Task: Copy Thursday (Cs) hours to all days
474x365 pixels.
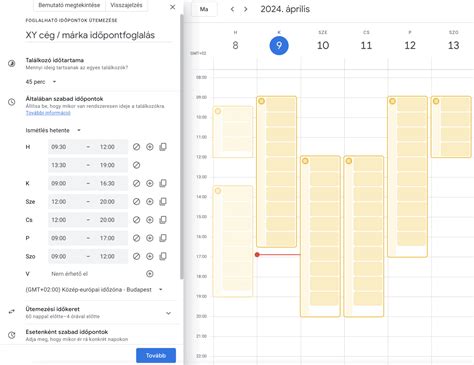Action: [x=163, y=220]
